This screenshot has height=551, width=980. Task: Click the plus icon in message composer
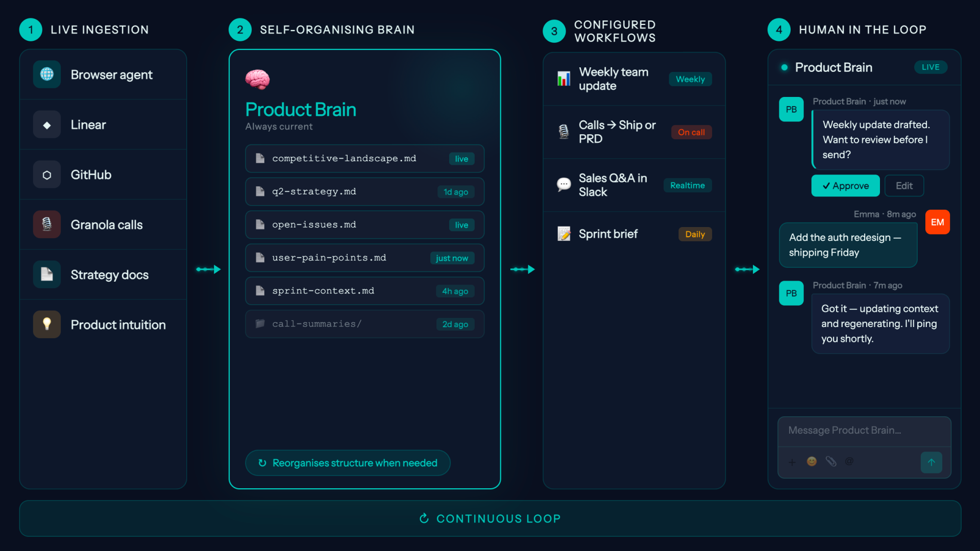point(792,462)
